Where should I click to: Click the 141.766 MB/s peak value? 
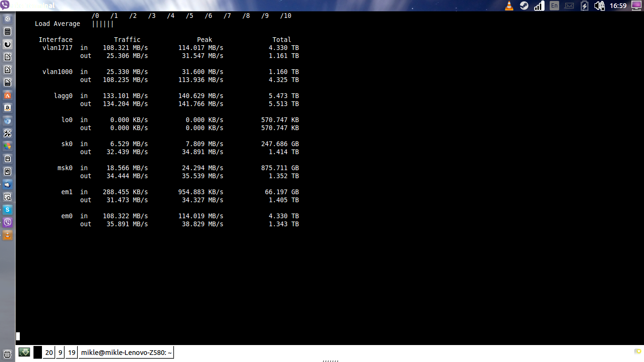coord(201,104)
